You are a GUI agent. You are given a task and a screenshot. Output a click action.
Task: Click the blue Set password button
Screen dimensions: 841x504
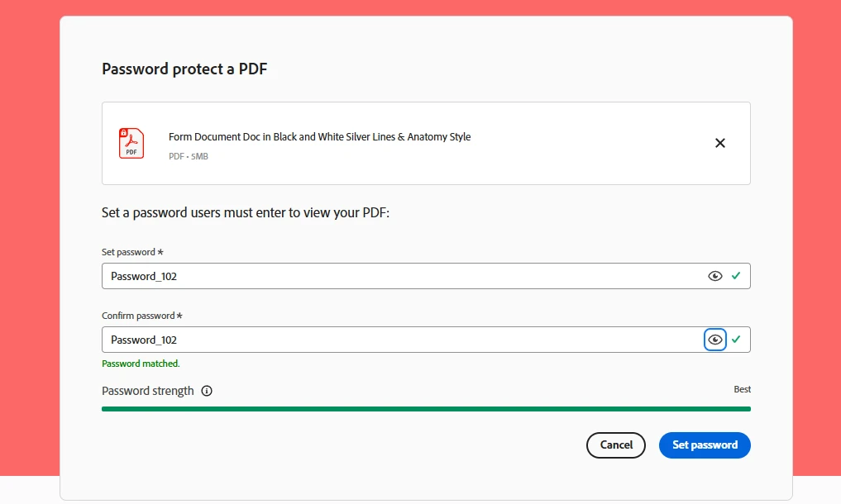point(705,445)
